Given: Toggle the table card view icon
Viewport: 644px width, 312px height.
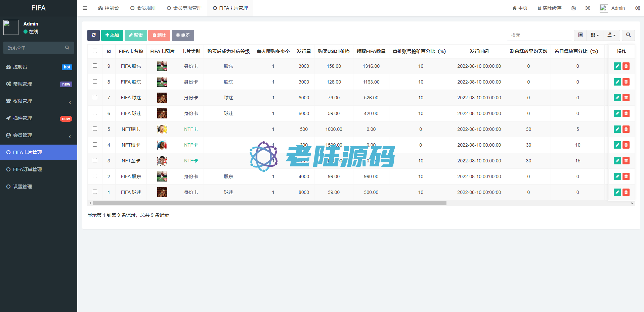Looking at the screenshot, I should [580, 35].
